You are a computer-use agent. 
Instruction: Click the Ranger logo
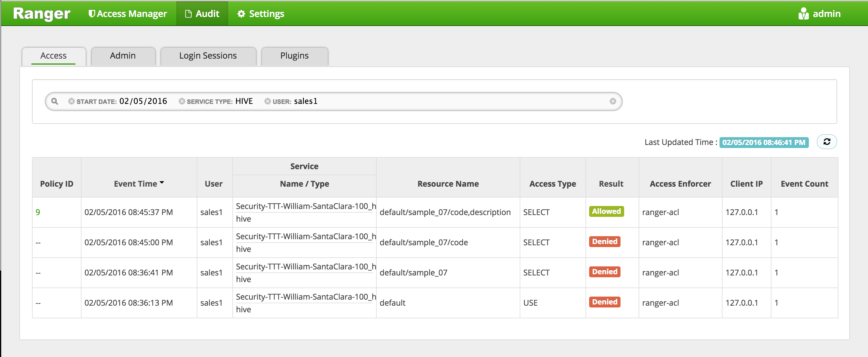pyautogui.click(x=41, y=14)
